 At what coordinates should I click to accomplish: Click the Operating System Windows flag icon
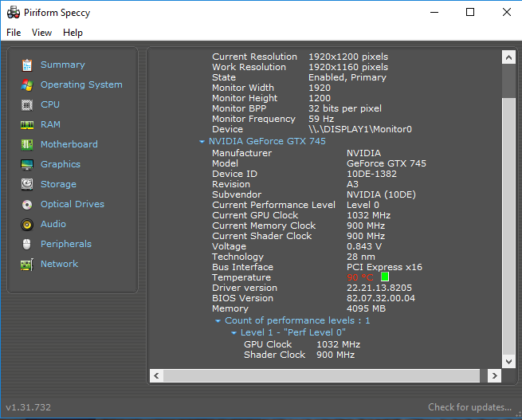click(x=27, y=84)
